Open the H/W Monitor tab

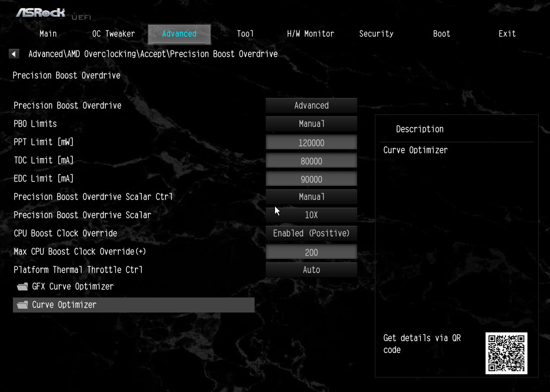click(x=310, y=34)
